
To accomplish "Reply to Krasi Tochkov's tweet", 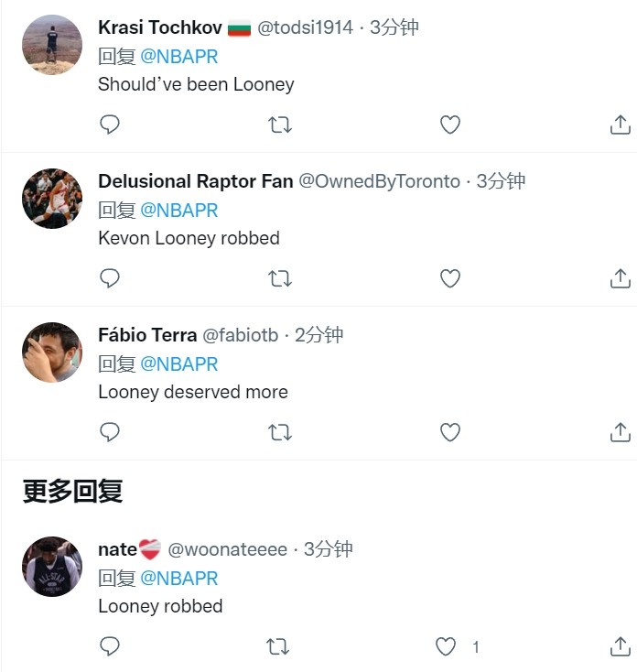I will 109,125.
